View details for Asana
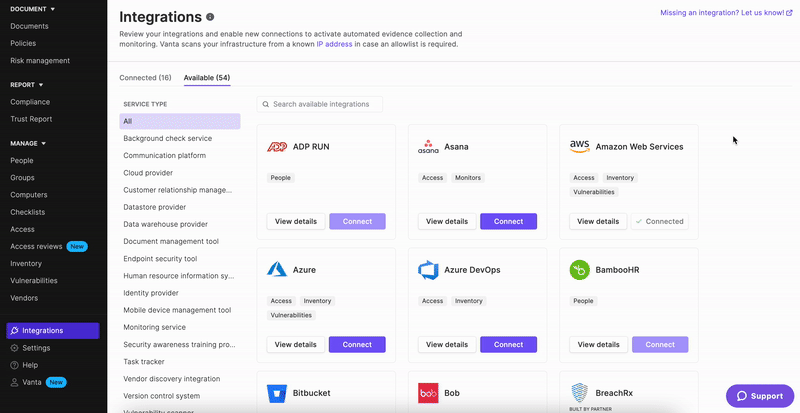This screenshot has height=413, width=800. click(x=447, y=222)
